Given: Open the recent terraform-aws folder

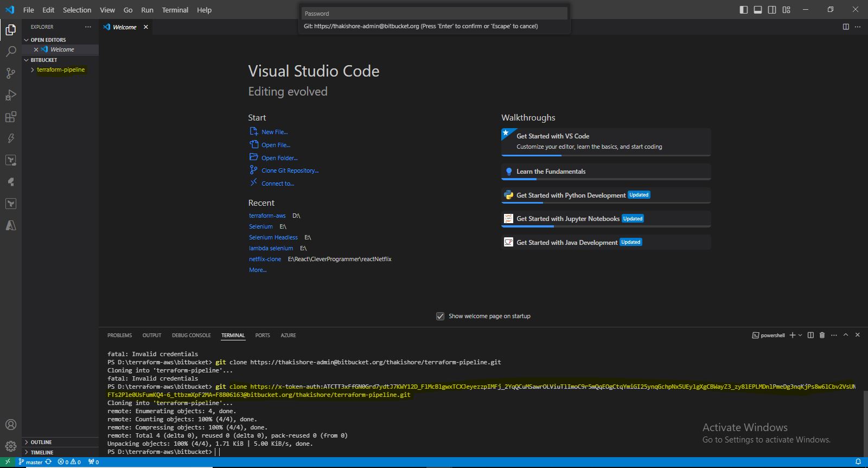Looking at the screenshot, I should 267,216.
